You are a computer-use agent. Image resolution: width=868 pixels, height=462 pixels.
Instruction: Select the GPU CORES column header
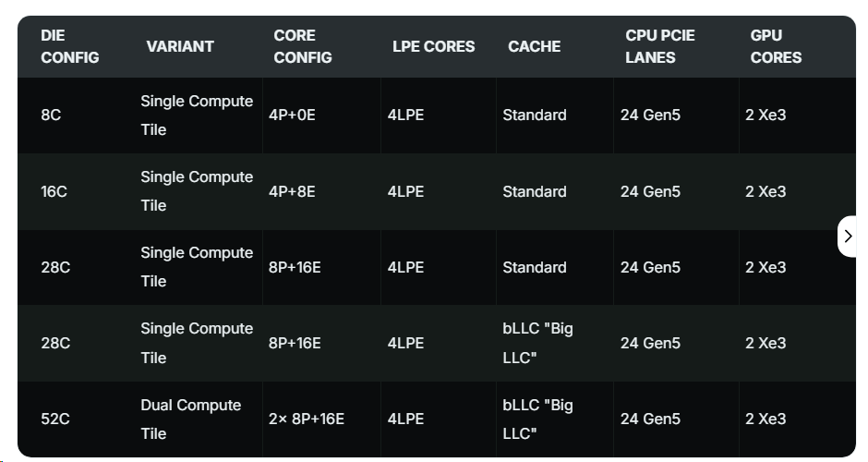pyautogui.click(x=776, y=46)
